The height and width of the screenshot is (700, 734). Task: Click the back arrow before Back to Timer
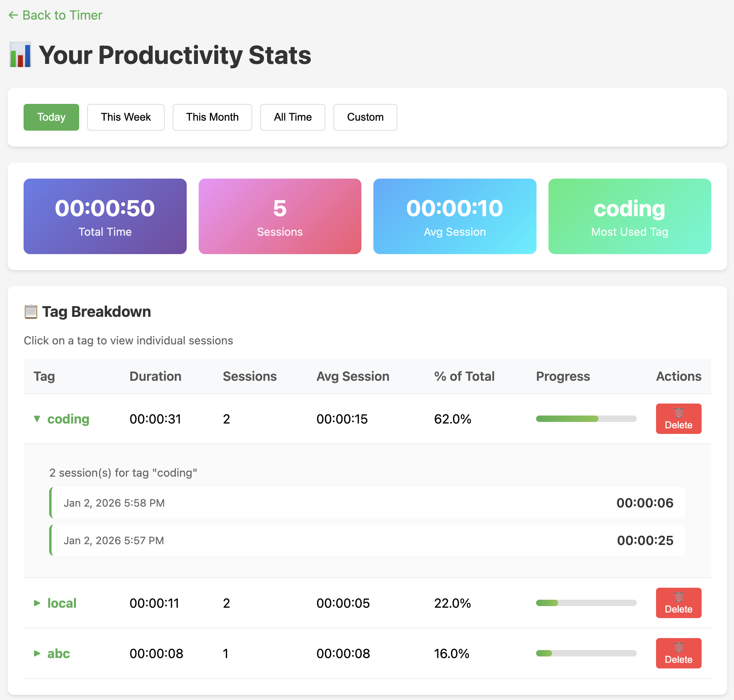click(13, 15)
